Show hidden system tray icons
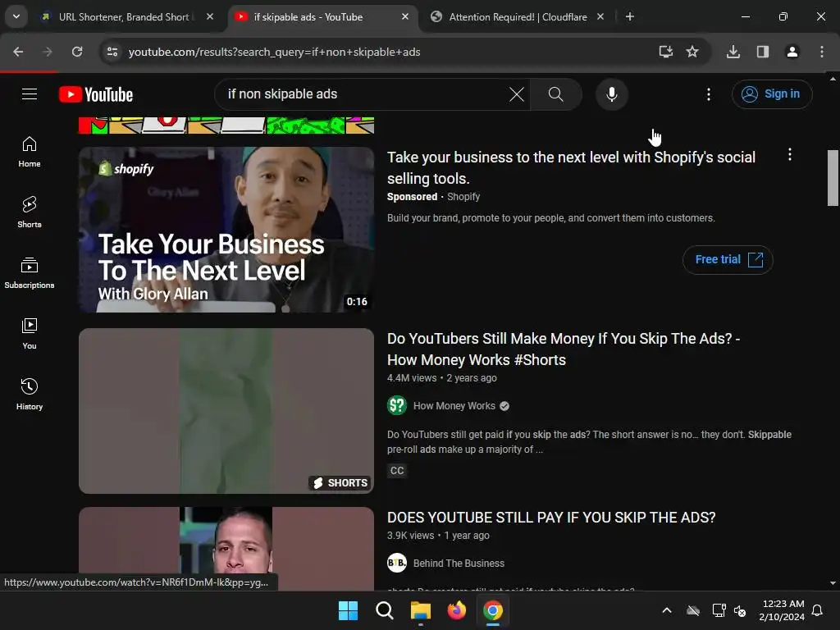 [x=666, y=610]
